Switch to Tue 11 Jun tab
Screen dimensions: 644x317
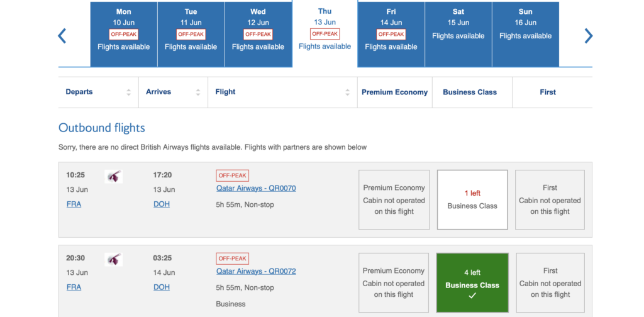[x=191, y=34]
